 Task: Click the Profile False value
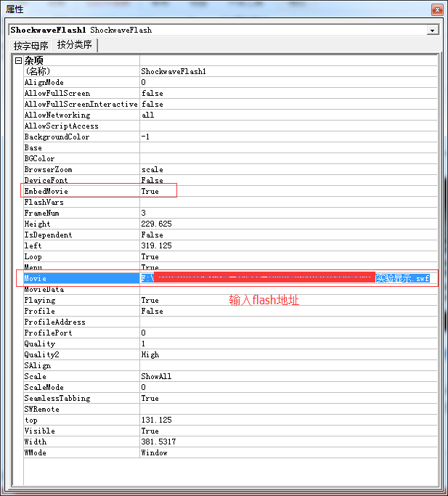[288, 312]
